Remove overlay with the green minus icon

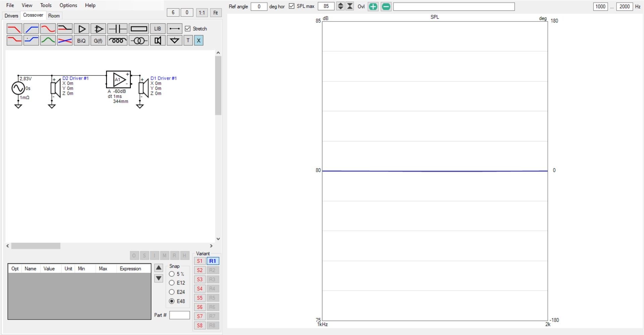(386, 6)
